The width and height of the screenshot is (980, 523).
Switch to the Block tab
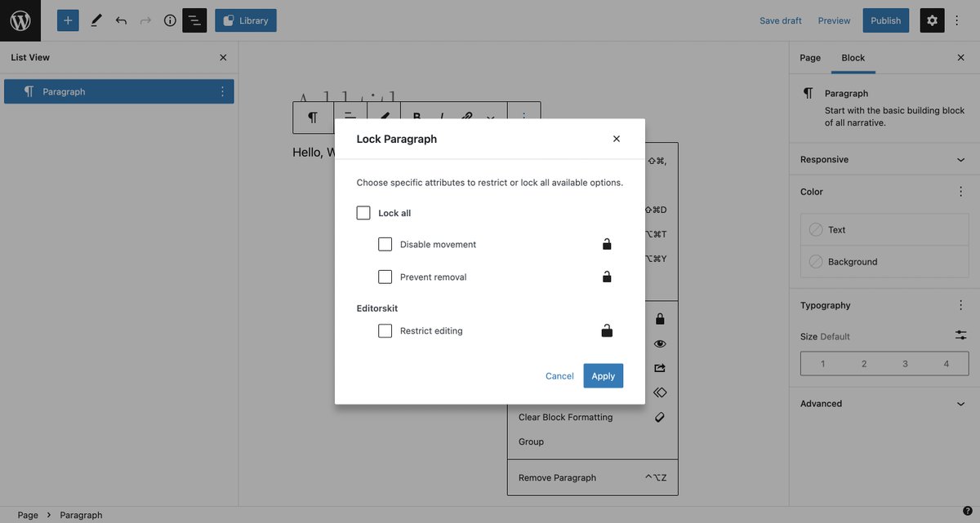[853, 57]
